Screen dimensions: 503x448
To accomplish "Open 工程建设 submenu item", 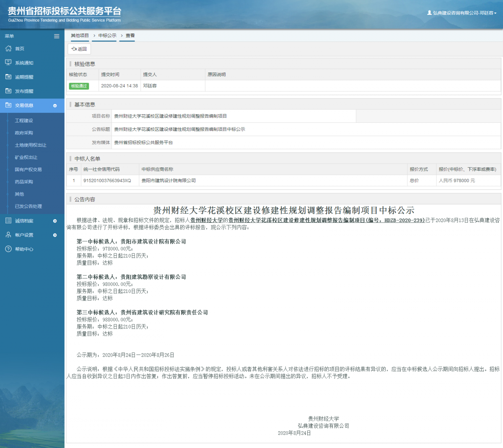I will tap(24, 121).
